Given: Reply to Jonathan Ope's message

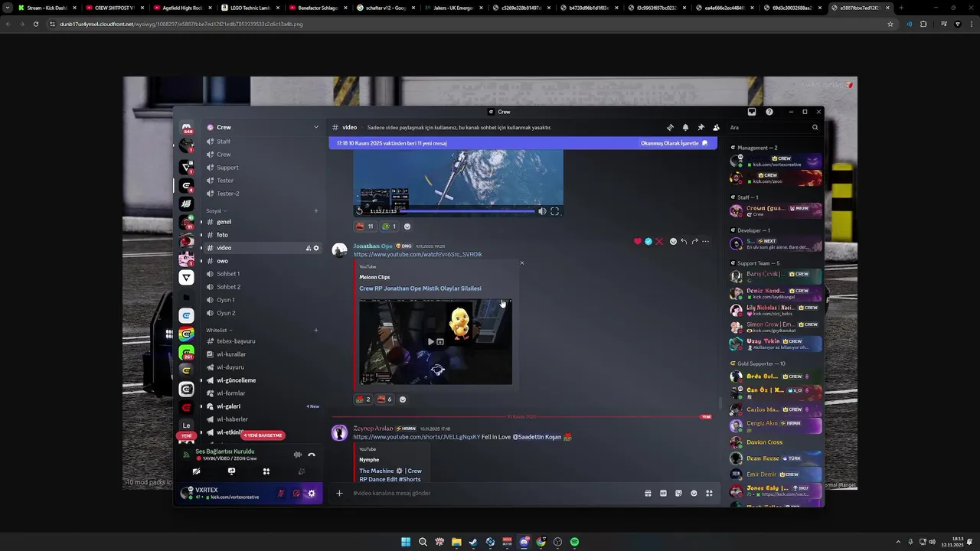Looking at the screenshot, I should [x=684, y=241].
